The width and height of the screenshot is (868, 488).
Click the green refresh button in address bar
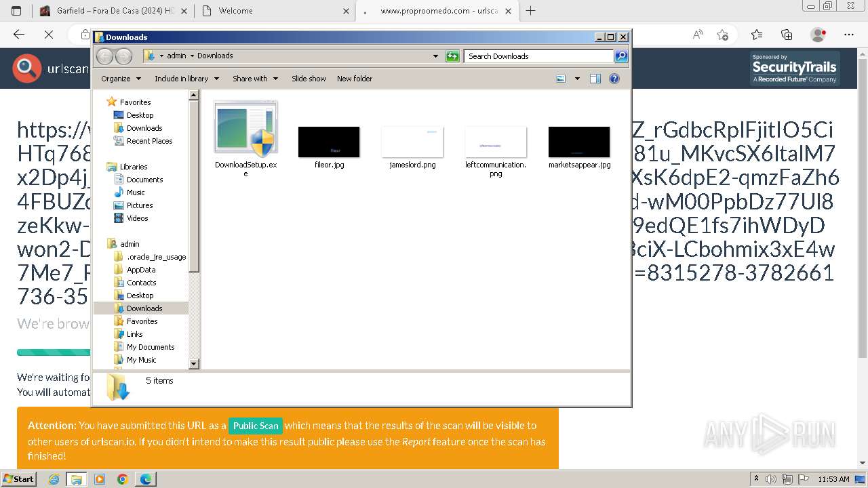452,56
